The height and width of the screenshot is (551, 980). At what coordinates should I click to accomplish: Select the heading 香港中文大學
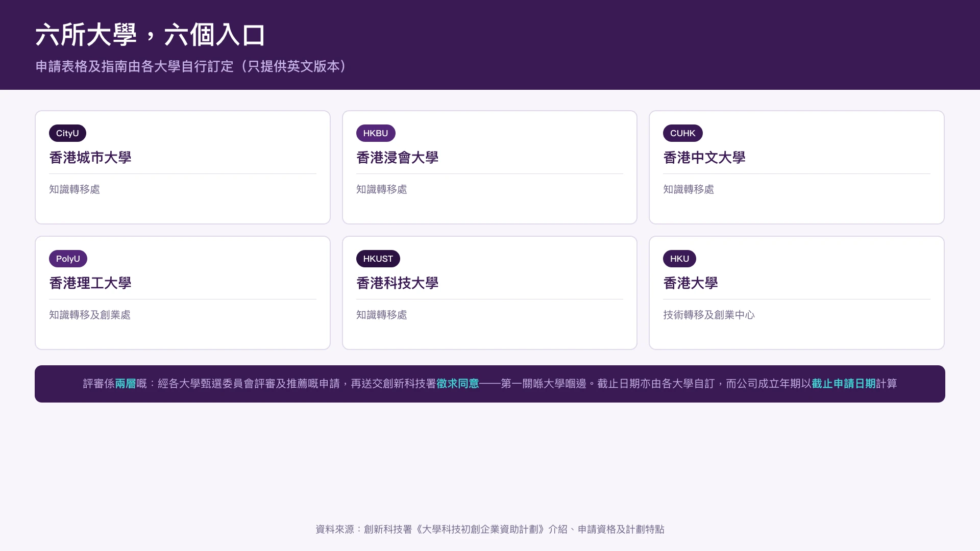pyautogui.click(x=704, y=158)
